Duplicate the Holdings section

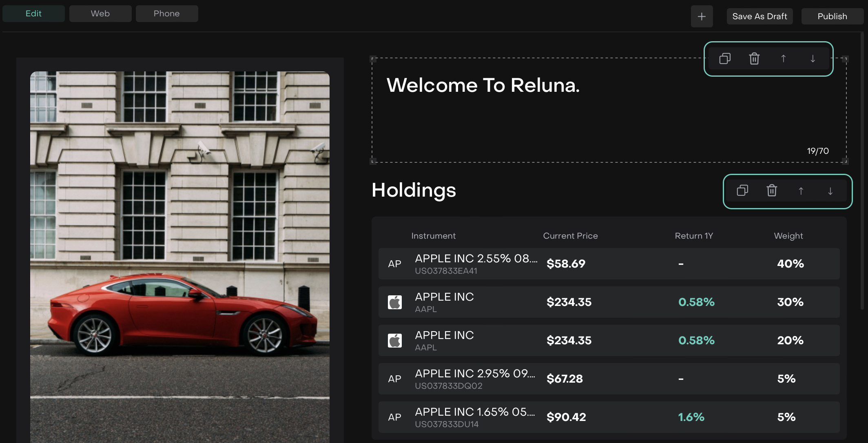point(742,191)
